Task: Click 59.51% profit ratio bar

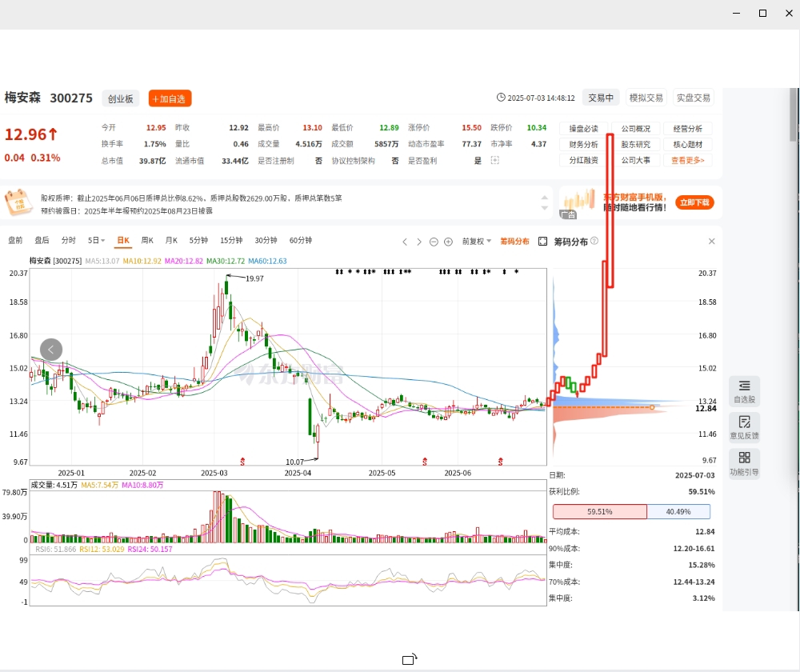Action: [x=599, y=511]
